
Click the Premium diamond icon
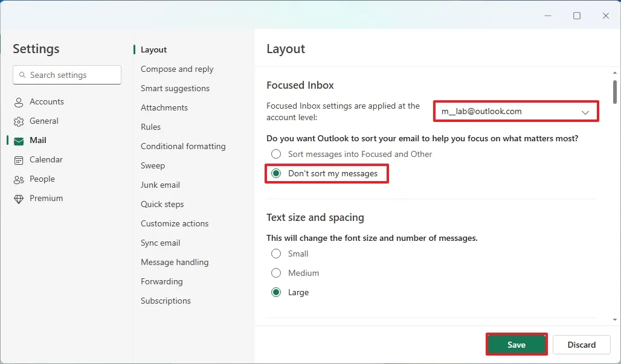tap(19, 199)
